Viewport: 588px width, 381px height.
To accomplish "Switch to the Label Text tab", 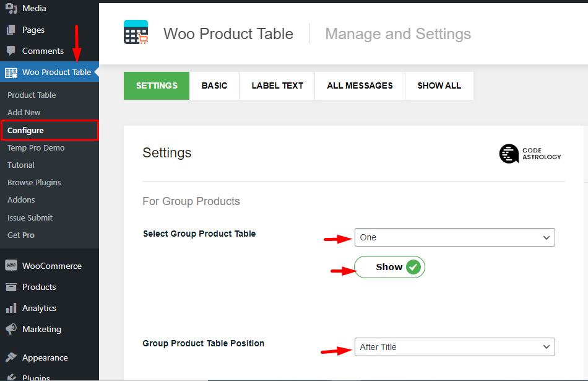I will pos(277,85).
